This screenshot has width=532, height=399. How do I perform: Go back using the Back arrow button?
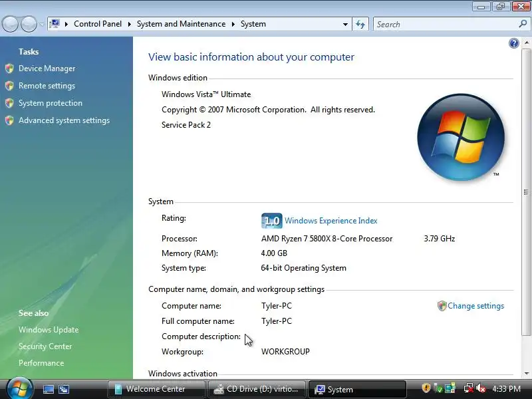[x=10, y=24]
